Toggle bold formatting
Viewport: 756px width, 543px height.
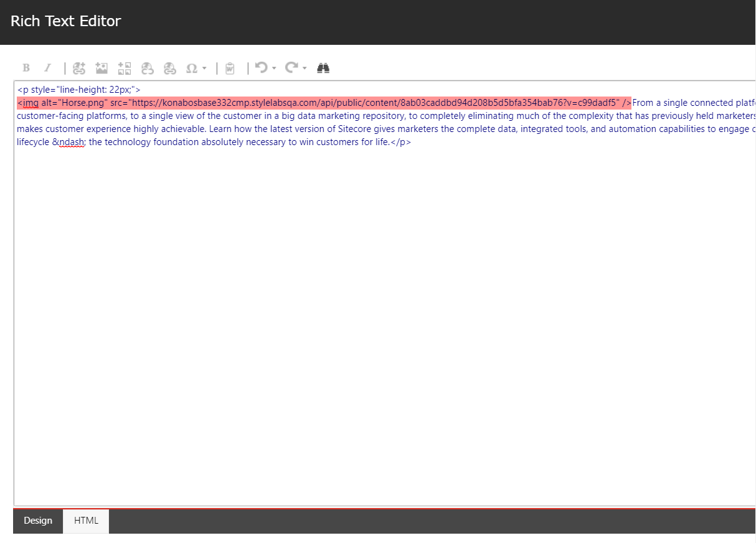(26, 68)
